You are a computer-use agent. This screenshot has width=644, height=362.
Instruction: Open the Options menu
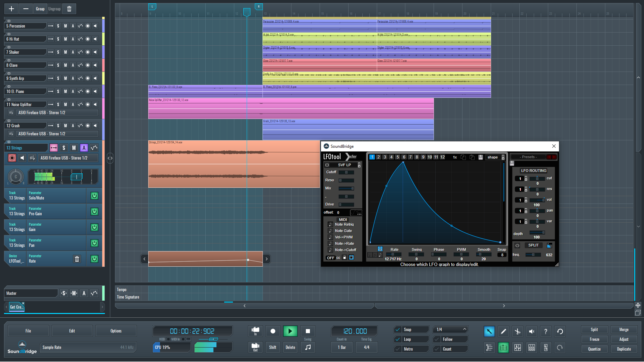[116, 331]
